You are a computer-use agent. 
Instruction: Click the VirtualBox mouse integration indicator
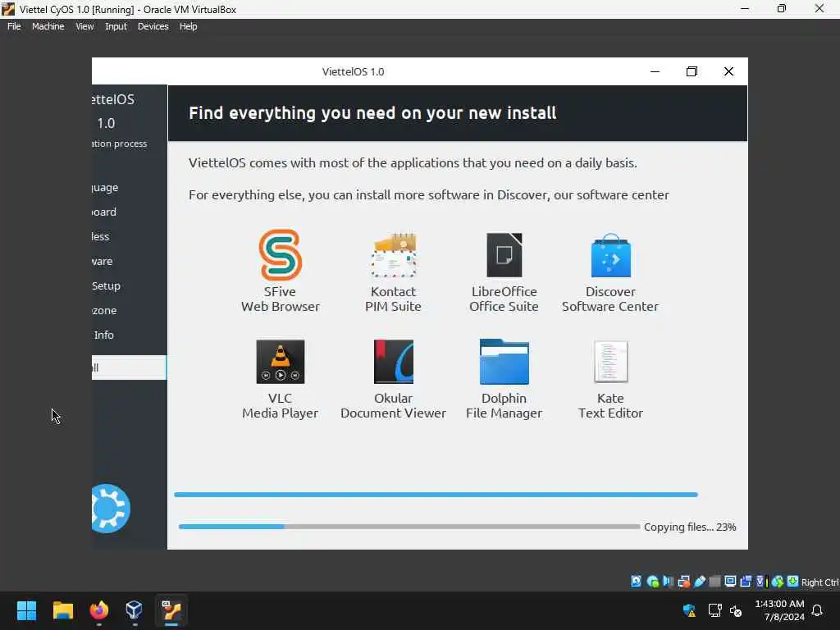tap(778, 582)
